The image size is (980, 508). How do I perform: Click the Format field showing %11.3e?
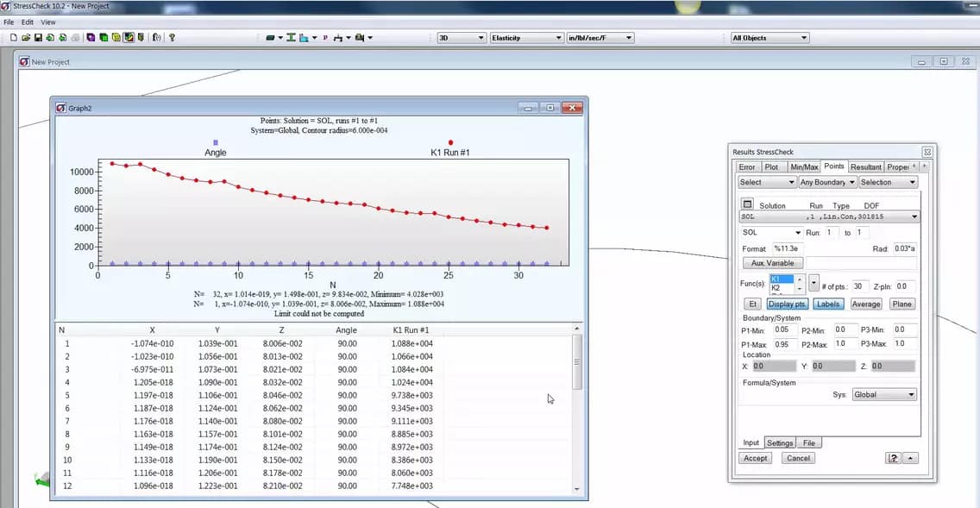pyautogui.click(x=788, y=249)
